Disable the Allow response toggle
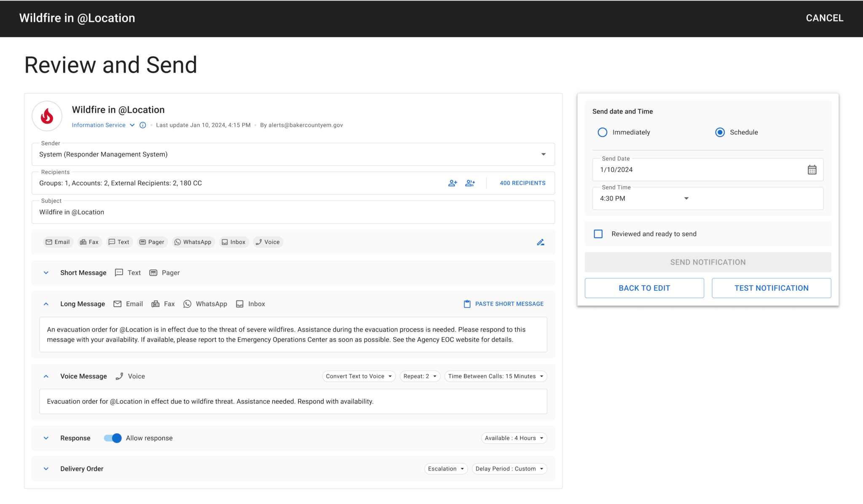Screen dimensions: 863x504 (113, 438)
